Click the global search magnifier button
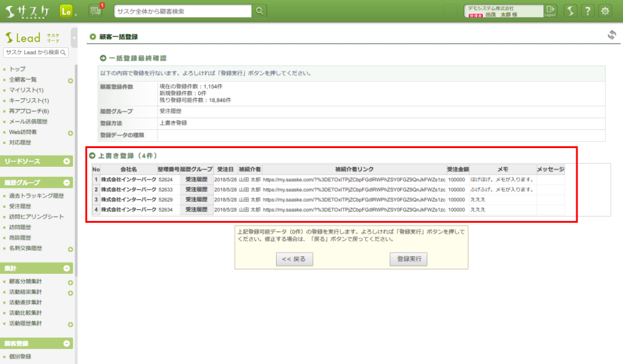 [260, 11]
